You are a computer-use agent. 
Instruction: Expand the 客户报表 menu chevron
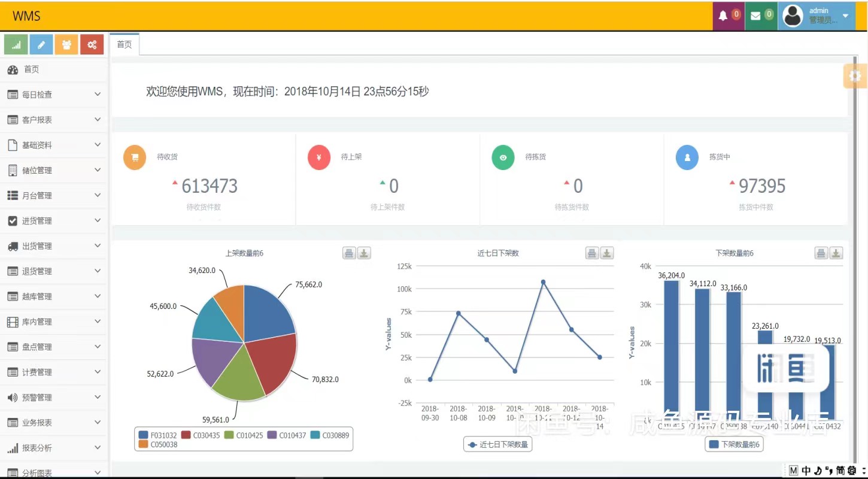coord(98,120)
